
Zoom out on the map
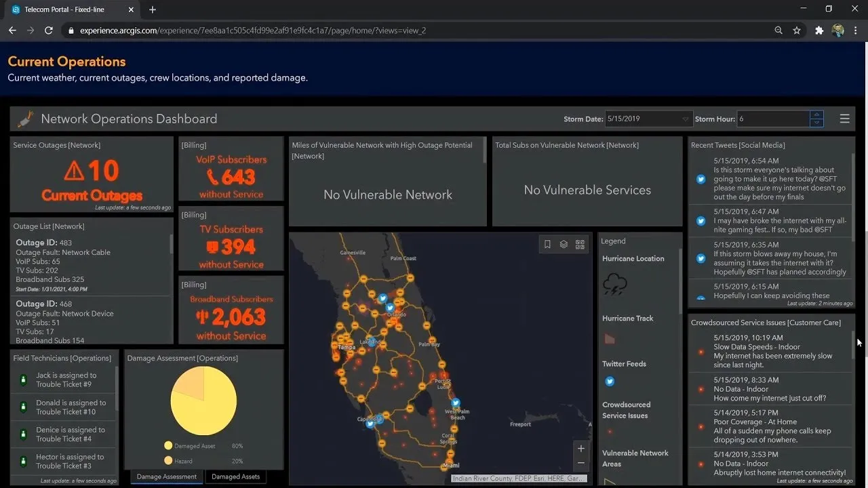(x=580, y=464)
